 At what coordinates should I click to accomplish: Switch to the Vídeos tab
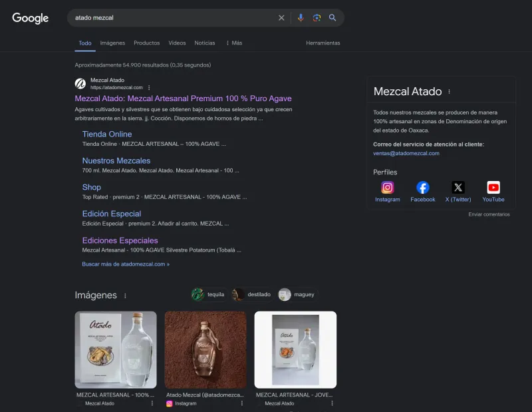tap(177, 43)
